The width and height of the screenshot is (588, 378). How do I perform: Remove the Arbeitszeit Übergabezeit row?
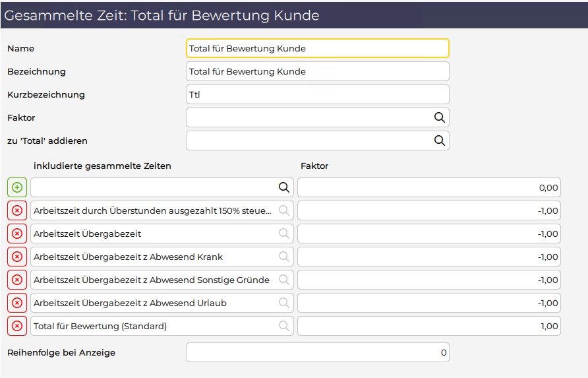[x=17, y=234]
